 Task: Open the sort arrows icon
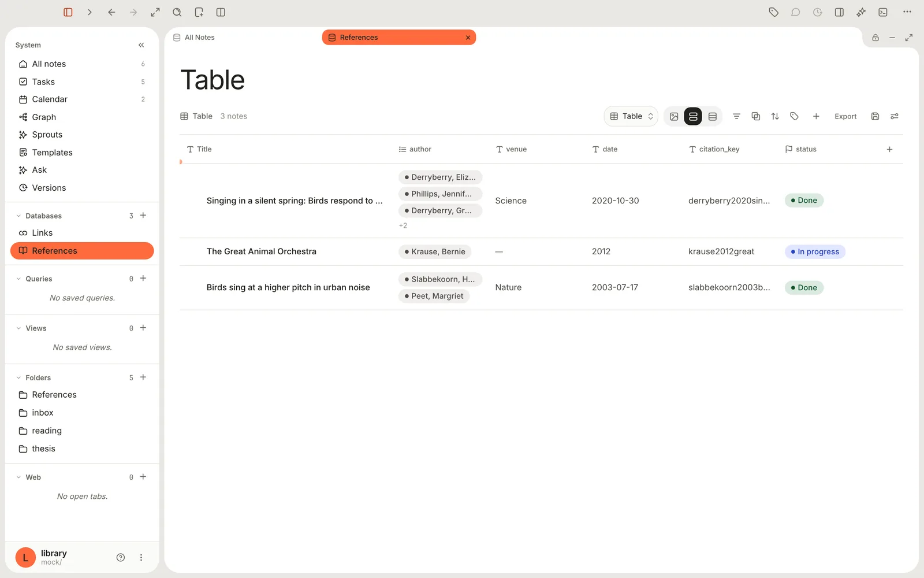point(775,116)
